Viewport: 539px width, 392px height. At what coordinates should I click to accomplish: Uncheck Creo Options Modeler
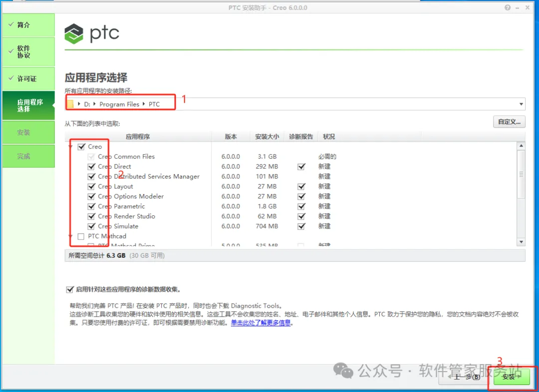pyautogui.click(x=91, y=196)
